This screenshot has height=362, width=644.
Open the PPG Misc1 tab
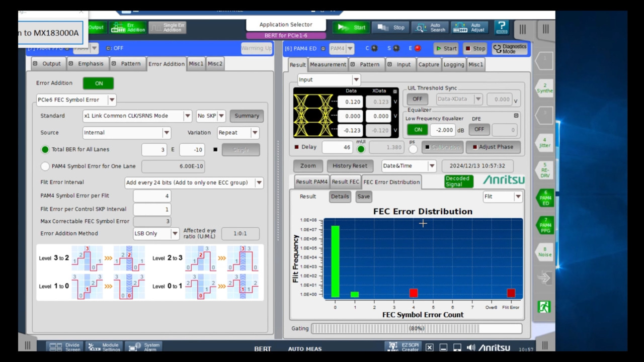click(x=196, y=64)
